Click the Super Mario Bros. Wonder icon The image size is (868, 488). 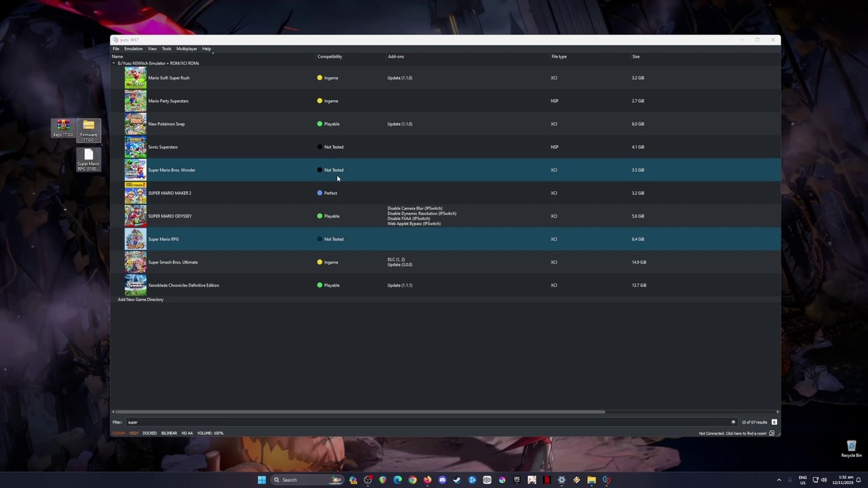pyautogui.click(x=135, y=170)
